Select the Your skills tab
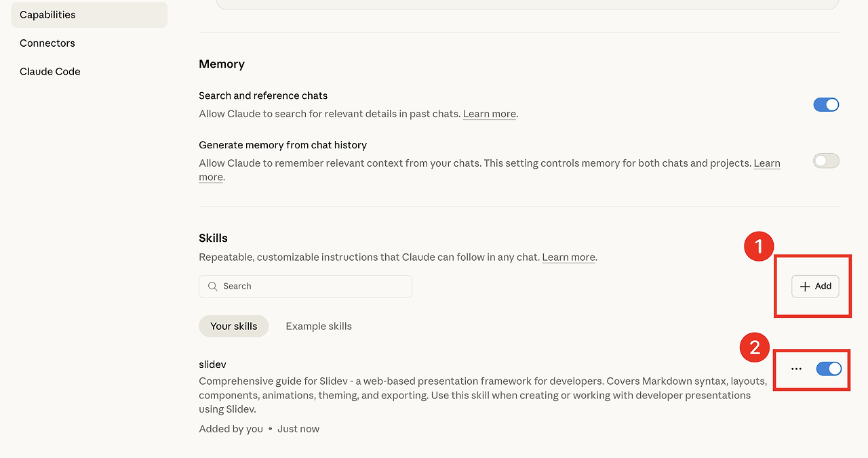 [x=233, y=327]
